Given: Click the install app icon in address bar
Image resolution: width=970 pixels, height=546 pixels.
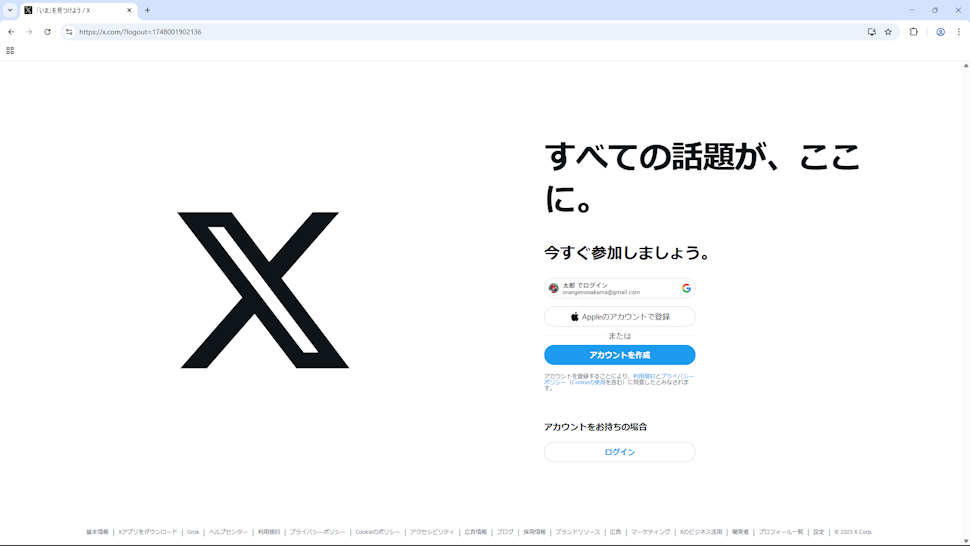Looking at the screenshot, I should (x=872, y=32).
